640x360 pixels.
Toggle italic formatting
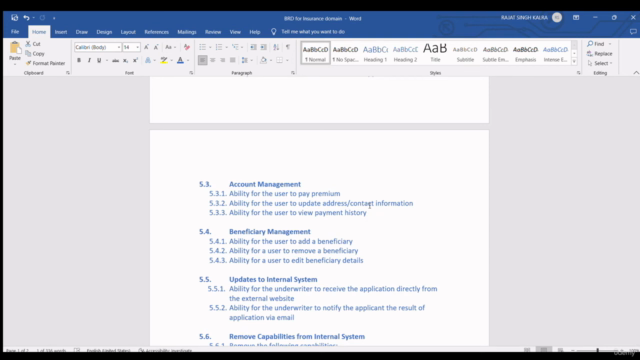pos(89,60)
